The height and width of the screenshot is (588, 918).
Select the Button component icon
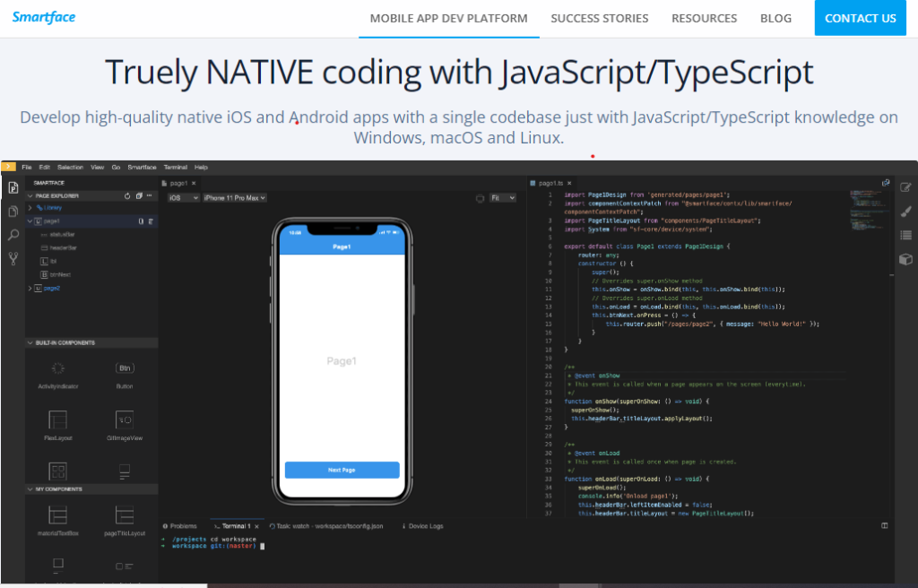pyautogui.click(x=125, y=368)
